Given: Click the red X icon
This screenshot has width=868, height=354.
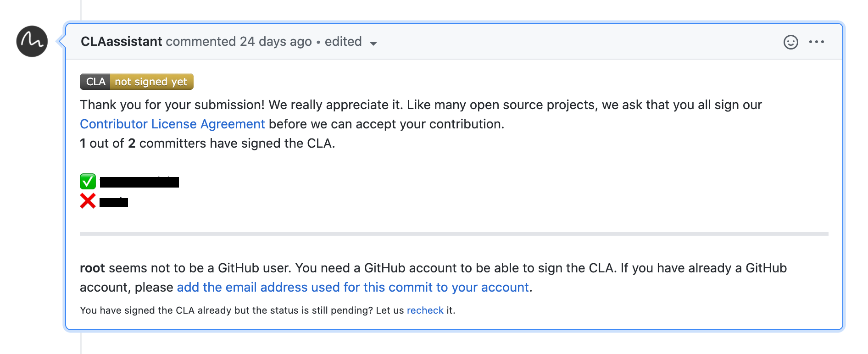Looking at the screenshot, I should click(x=88, y=201).
